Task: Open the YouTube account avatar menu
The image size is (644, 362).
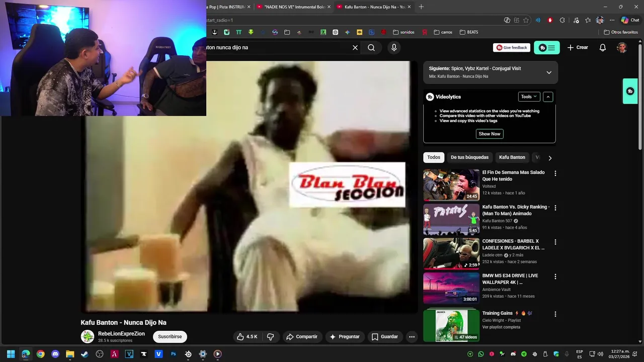Action: pyautogui.click(x=622, y=48)
